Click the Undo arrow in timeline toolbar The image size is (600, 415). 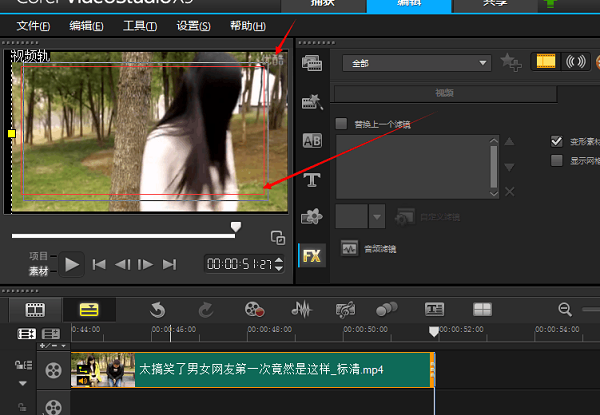coord(156,309)
